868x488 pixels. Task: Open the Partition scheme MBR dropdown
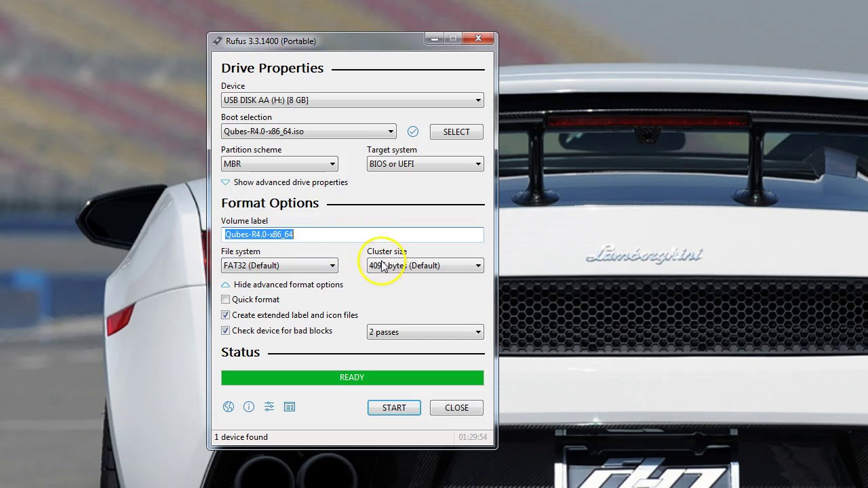click(279, 164)
